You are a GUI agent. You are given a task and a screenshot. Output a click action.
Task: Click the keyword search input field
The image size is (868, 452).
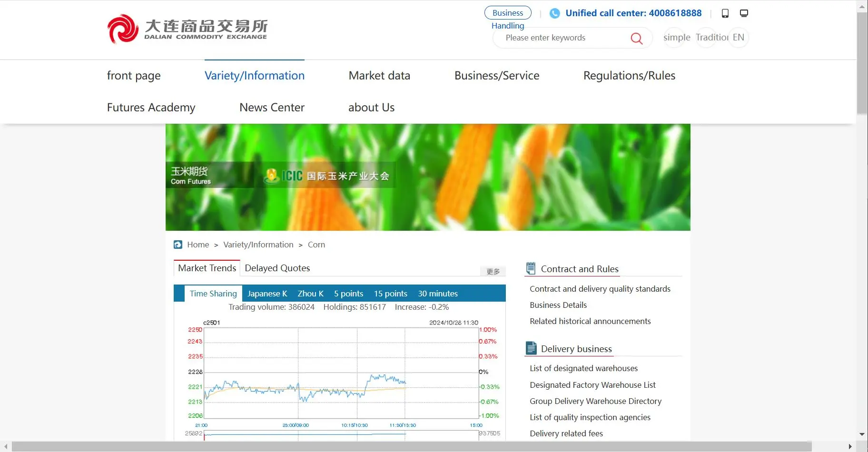point(566,38)
